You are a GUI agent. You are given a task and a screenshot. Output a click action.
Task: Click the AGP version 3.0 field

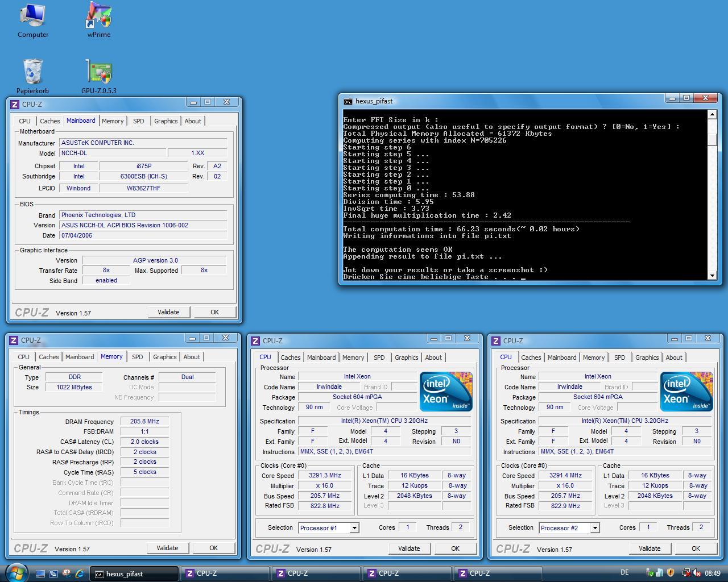coord(155,260)
